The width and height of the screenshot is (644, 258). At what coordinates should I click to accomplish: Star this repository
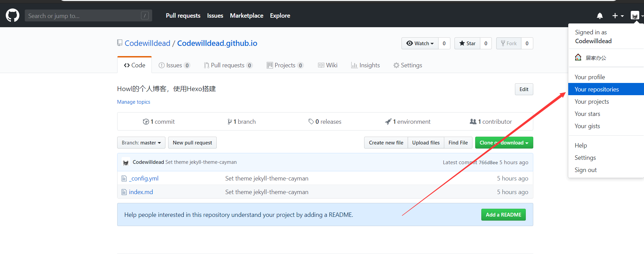(x=467, y=43)
